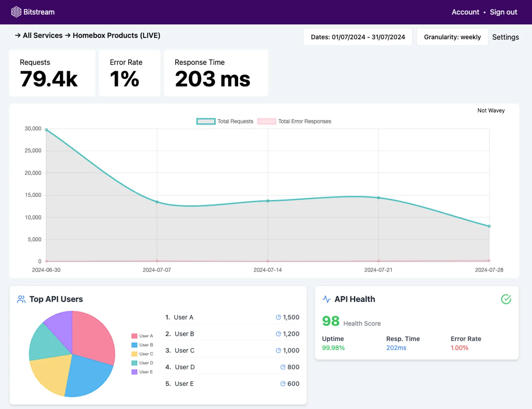Toggle User E pie legend swatch
Image resolution: width=532 pixels, height=409 pixels.
[x=134, y=372]
